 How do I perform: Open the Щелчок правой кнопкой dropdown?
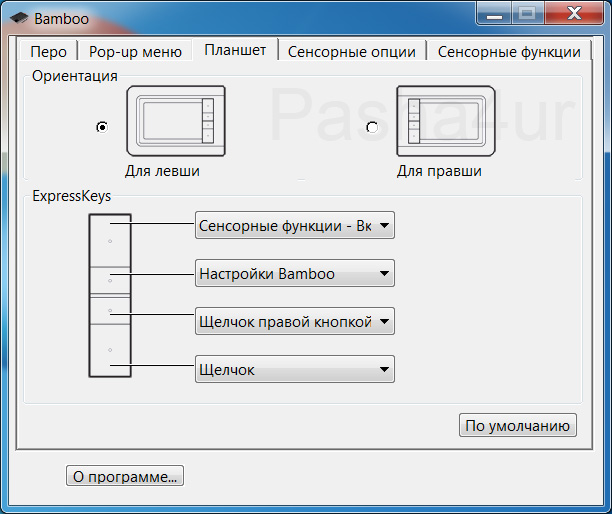[x=295, y=321]
